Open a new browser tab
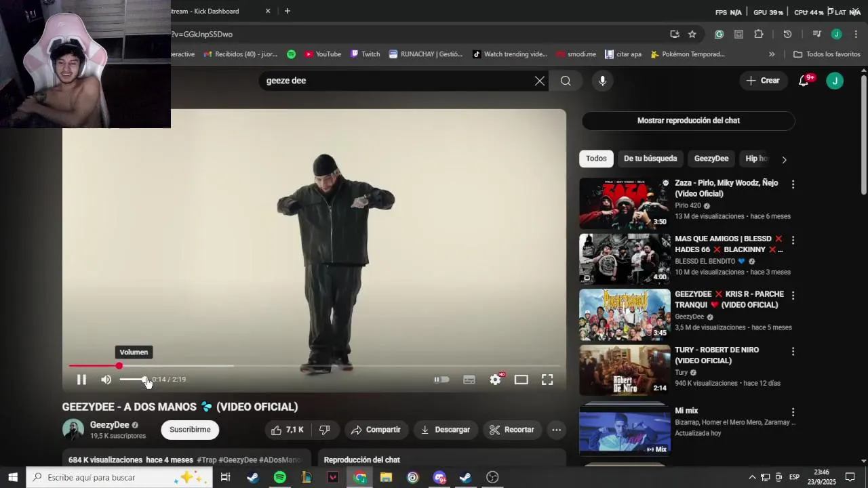The image size is (868, 488). click(288, 11)
